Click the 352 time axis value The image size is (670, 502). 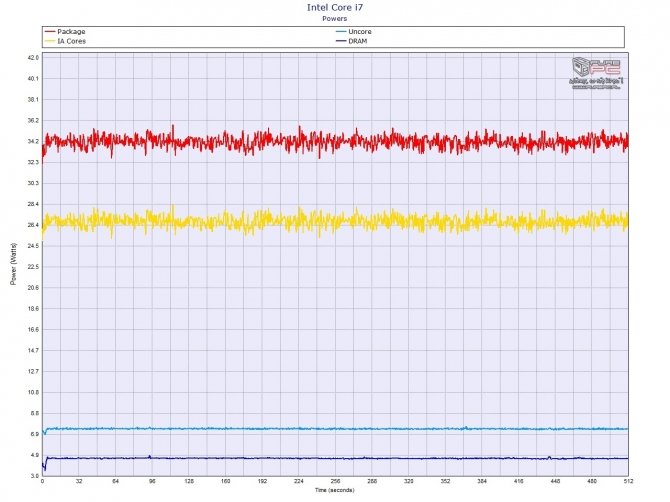(x=445, y=481)
